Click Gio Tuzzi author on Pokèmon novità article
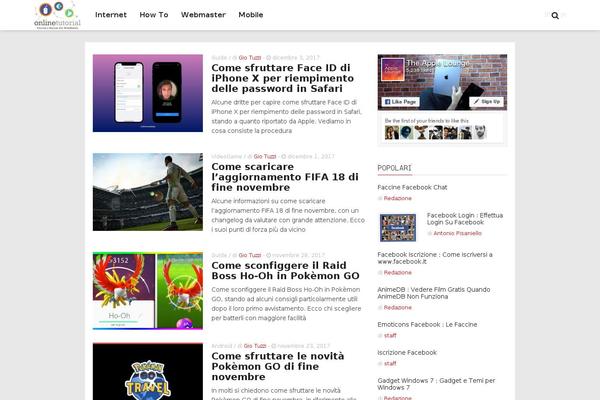The image size is (600, 400). 255,346
